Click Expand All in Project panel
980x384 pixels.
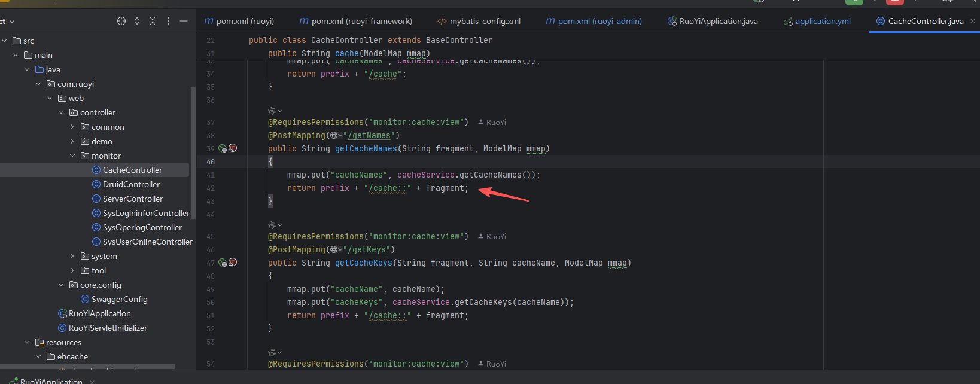(137, 21)
